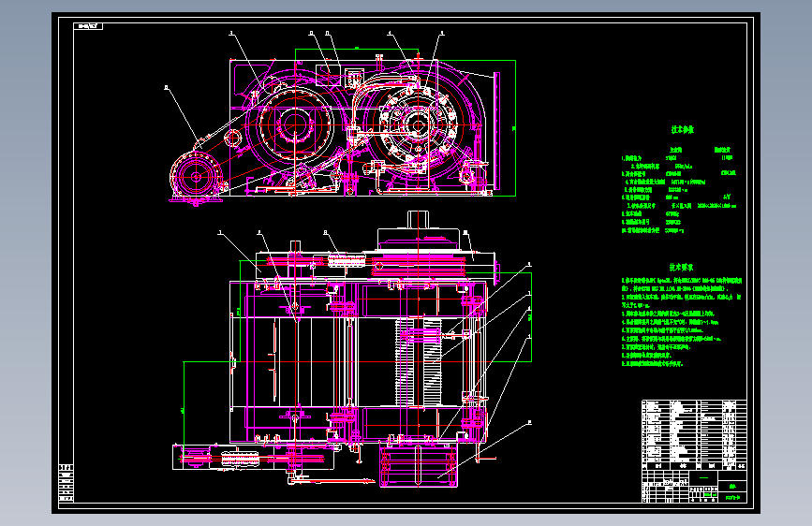Select the white coupling on lower-left shaft
This screenshot has height=526, width=812.
[x=240, y=459]
